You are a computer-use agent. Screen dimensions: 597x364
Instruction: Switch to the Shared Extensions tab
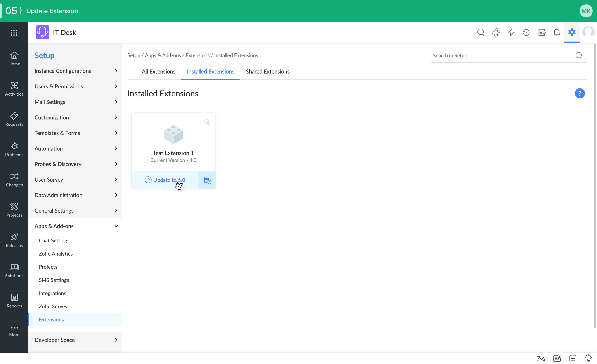pyautogui.click(x=267, y=72)
